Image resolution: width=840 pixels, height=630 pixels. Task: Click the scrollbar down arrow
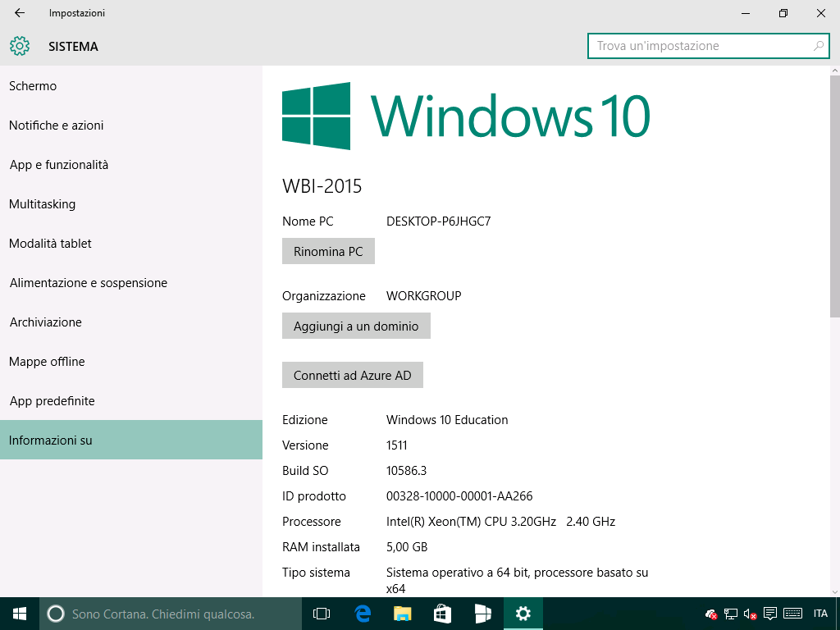tap(834, 591)
